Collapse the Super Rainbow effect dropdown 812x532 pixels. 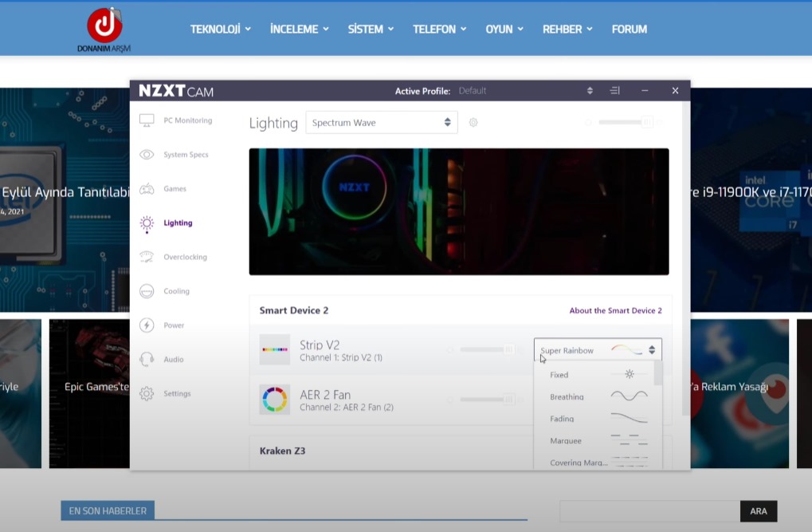[x=597, y=350]
